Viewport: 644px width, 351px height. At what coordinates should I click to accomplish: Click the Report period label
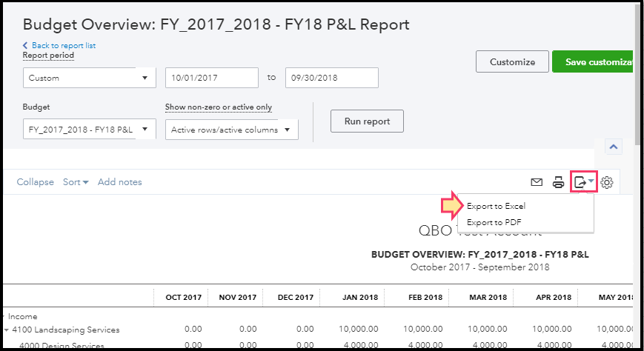[x=48, y=55]
